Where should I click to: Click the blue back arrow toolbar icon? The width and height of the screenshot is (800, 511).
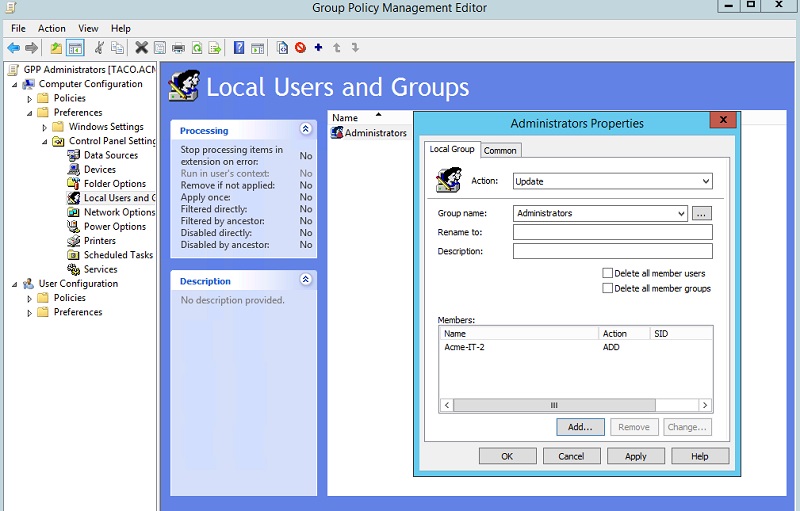click(14, 48)
